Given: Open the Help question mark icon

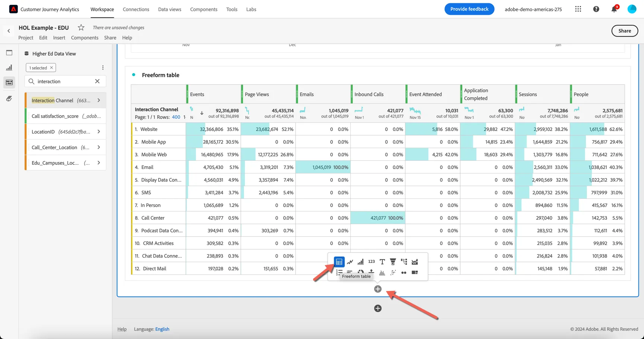Looking at the screenshot, I should click(596, 9).
